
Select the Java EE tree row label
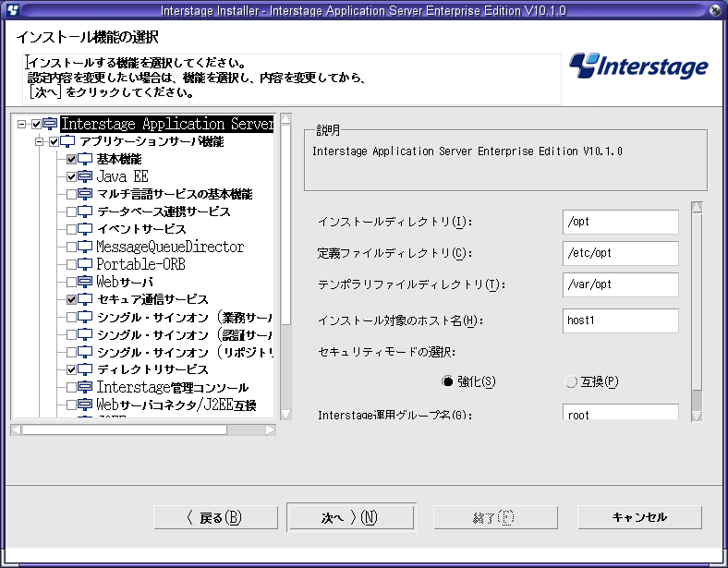click(x=122, y=176)
